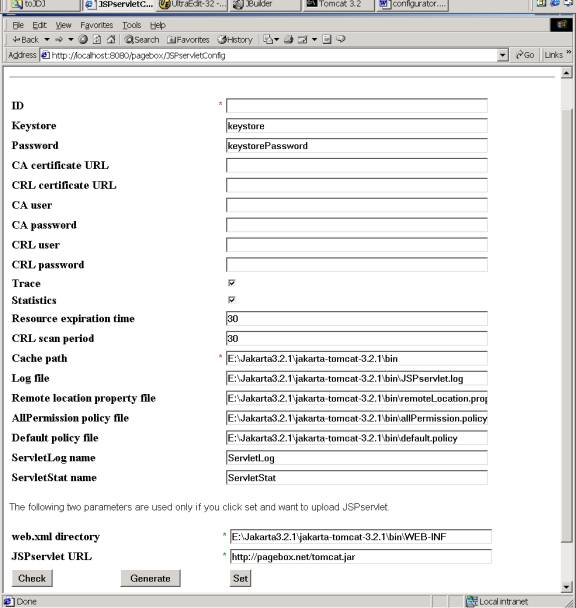Click the CRL scan period field
This screenshot has width=576, height=608.
click(356, 339)
